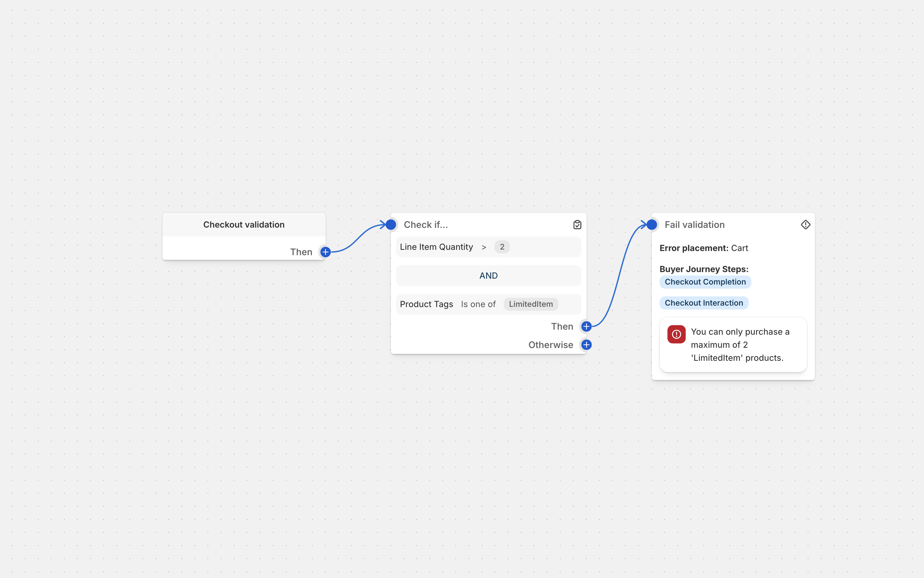Click plus connector next to Otherwise branch
The width and height of the screenshot is (924, 578).
586,345
